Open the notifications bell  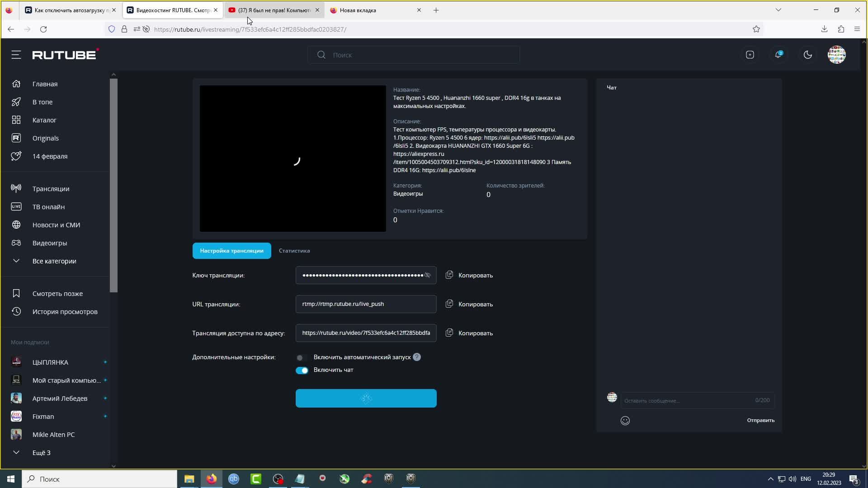click(x=778, y=55)
